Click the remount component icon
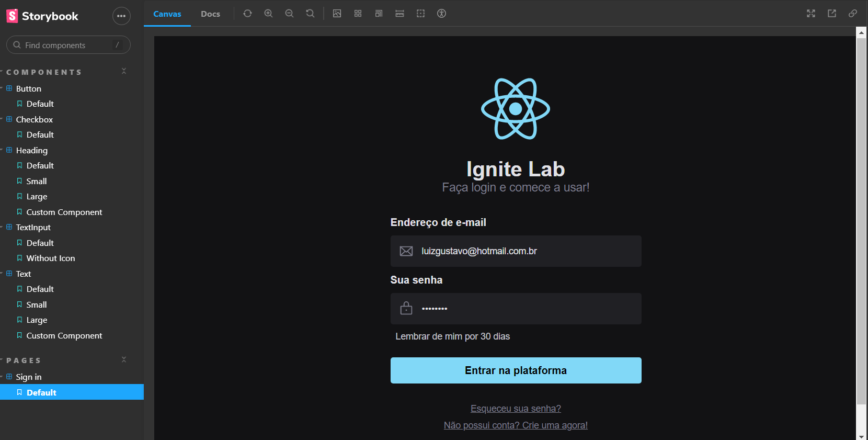The height and width of the screenshot is (440, 868). [247, 14]
